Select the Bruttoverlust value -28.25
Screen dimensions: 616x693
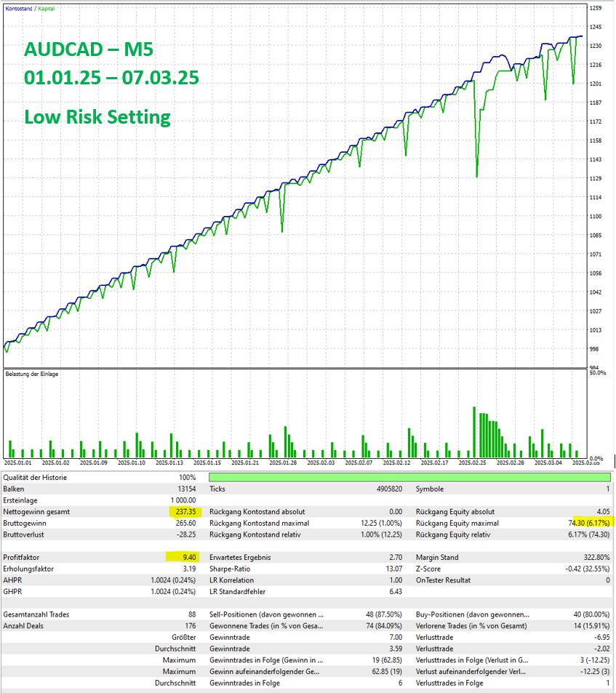click(186, 534)
